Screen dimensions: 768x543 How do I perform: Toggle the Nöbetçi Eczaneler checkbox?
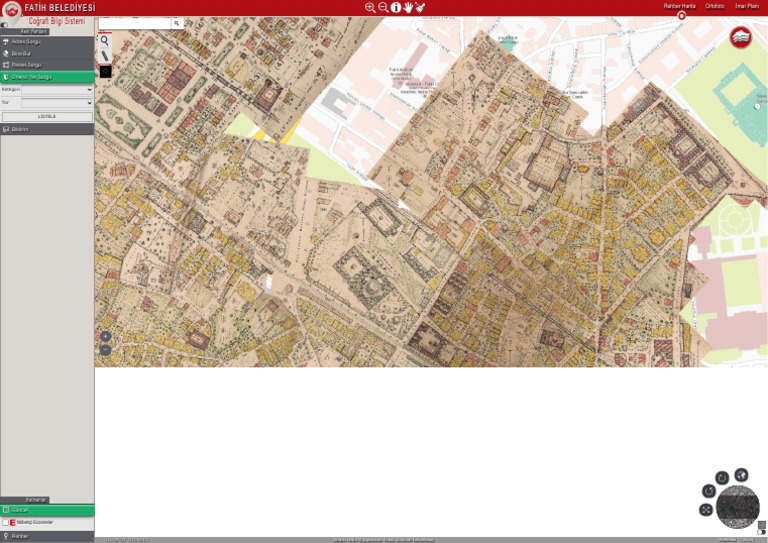tap(5, 522)
